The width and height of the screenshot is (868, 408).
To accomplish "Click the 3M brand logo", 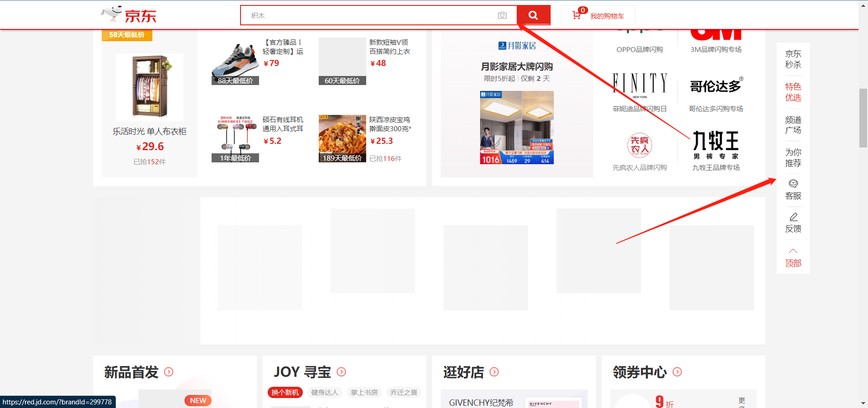I will coord(716,35).
